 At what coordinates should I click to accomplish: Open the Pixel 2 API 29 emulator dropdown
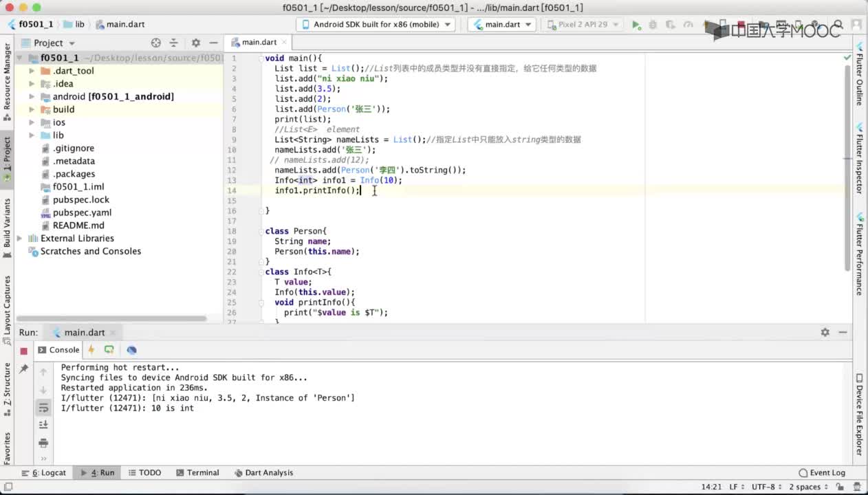(583, 25)
